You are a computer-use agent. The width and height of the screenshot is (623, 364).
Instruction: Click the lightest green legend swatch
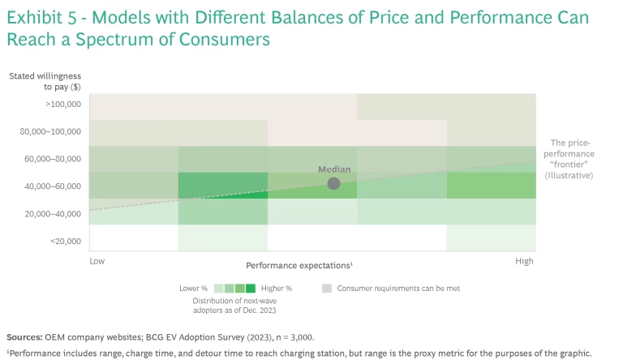point(219,288)
